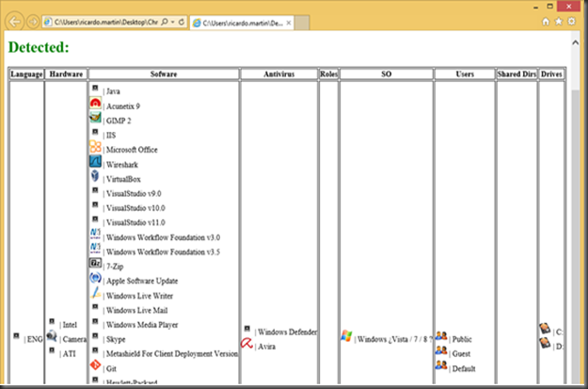This screenshot has height=389, width=588.
Task: Open Favorites star icon
Action: [559, 22]
